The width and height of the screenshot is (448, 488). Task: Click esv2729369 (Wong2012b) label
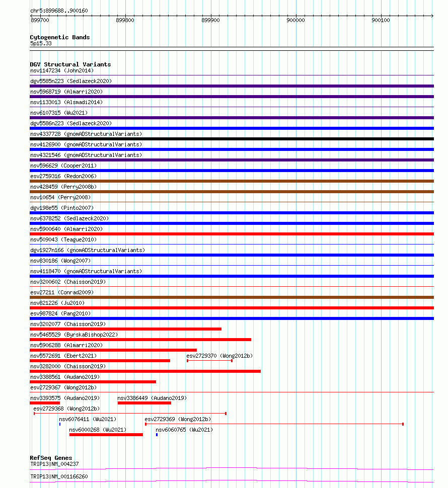click(x=178, y=420)
